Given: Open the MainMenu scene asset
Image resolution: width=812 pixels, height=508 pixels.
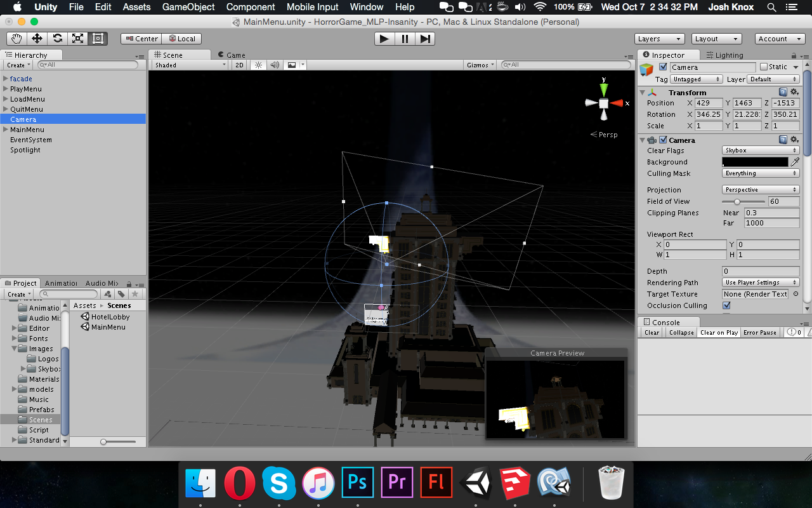Looking at the screenshot, I should click(108, 327).
